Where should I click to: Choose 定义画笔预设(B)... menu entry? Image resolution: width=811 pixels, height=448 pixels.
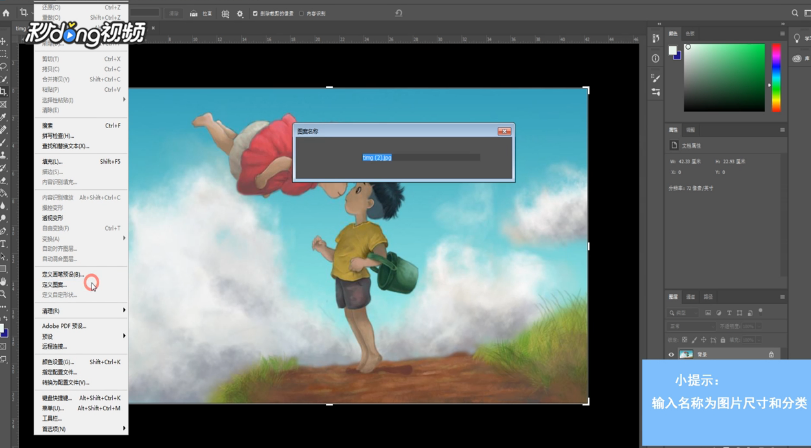coord(63,274)
